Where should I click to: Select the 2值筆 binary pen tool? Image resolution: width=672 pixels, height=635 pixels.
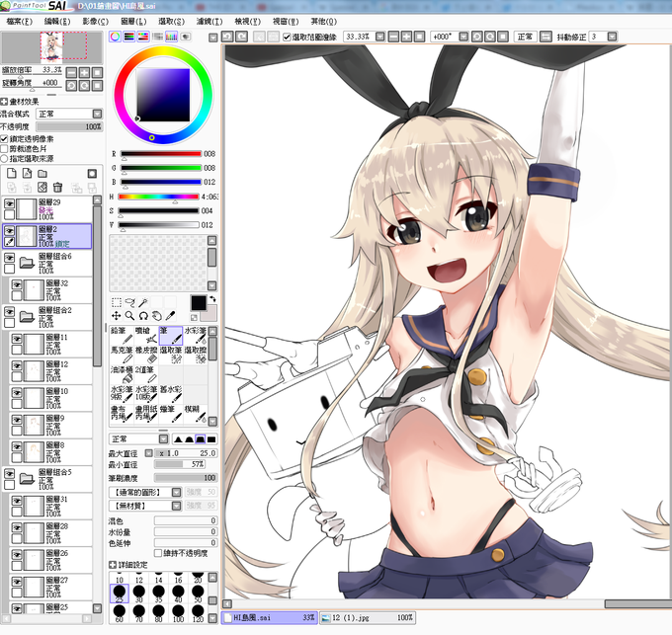point(146,374)
